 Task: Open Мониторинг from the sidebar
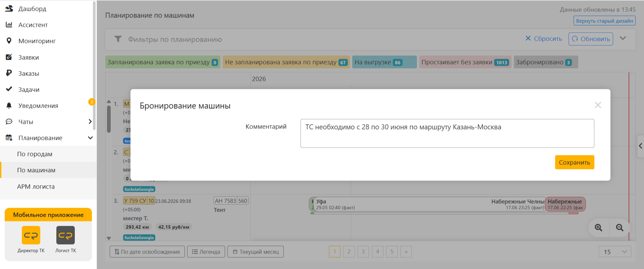point(37,41)
